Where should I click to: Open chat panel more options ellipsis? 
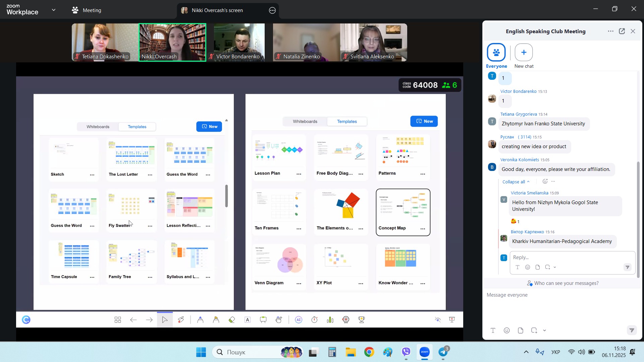tap(610, 31)
